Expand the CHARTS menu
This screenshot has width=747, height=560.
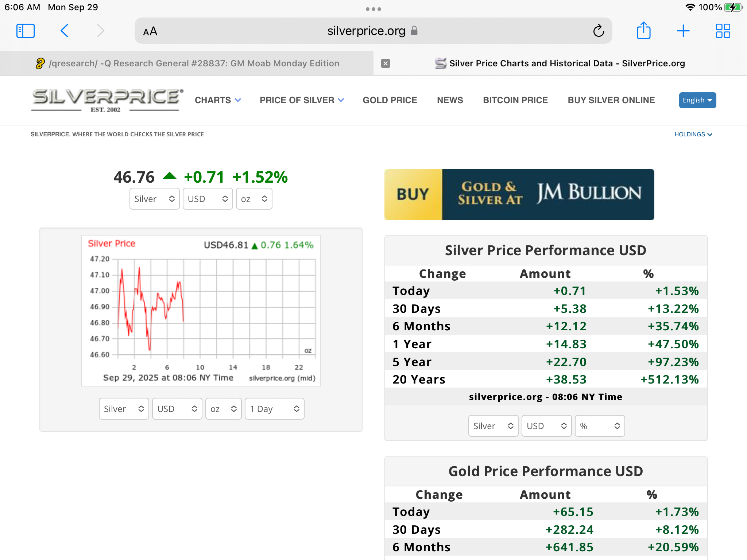pos(218,100)
